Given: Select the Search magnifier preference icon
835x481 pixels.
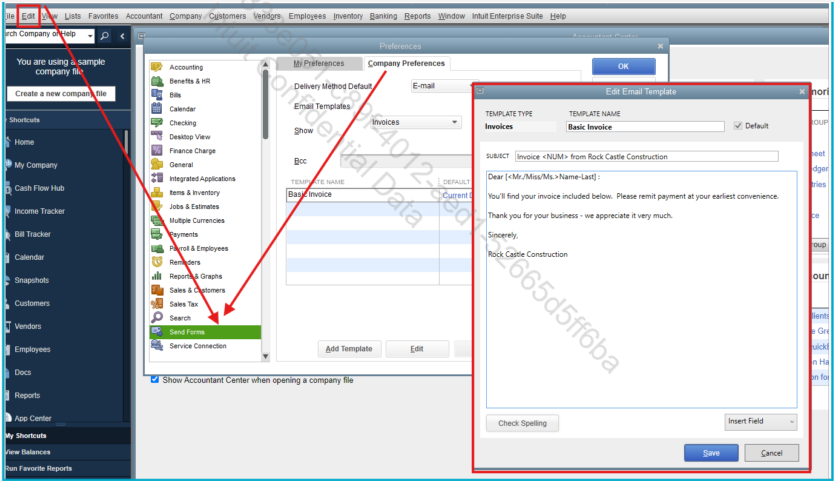Looking at the screenshot, I should coord(157,317).
